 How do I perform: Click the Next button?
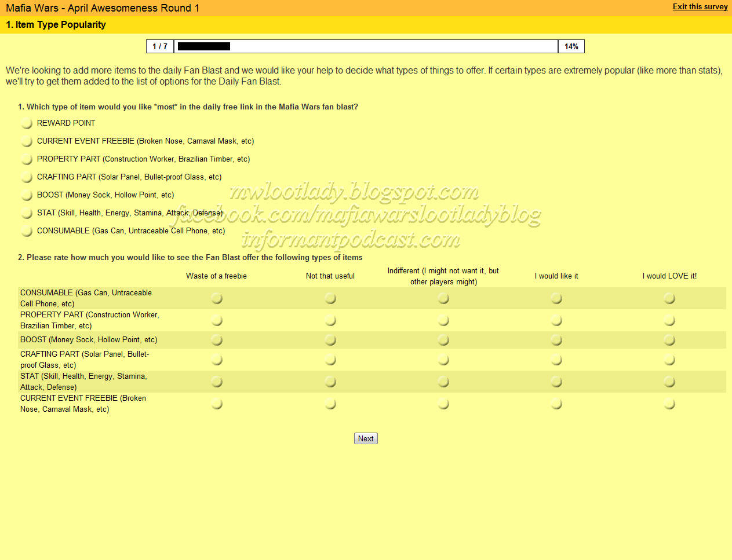(366, 438)
